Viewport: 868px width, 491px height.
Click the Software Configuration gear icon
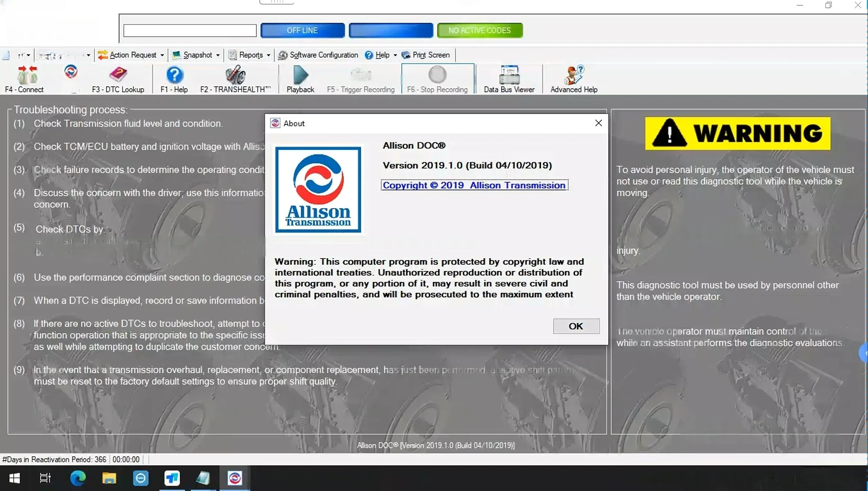click(x=283, y=55)
